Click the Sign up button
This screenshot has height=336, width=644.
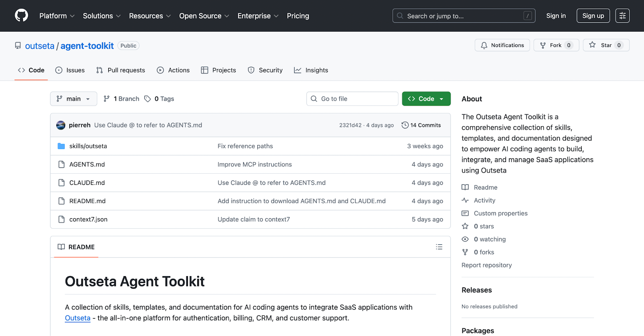click(593, 16)
